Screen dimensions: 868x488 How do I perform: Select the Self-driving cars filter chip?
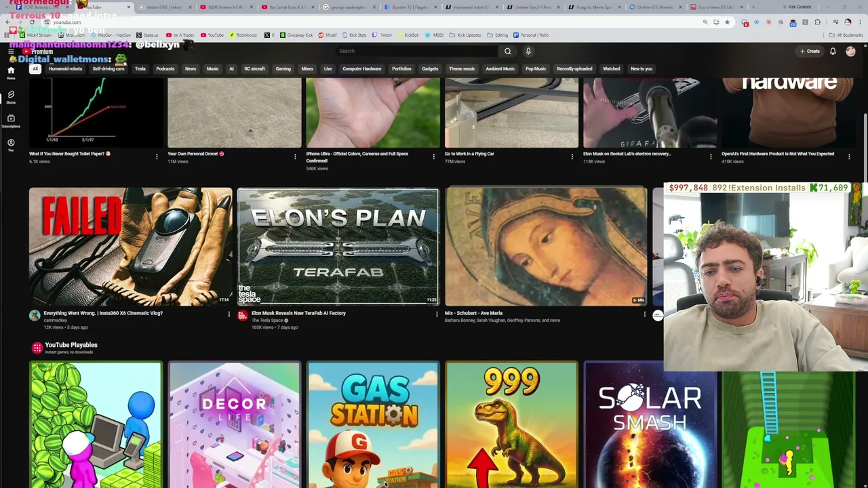pos(108,68)
